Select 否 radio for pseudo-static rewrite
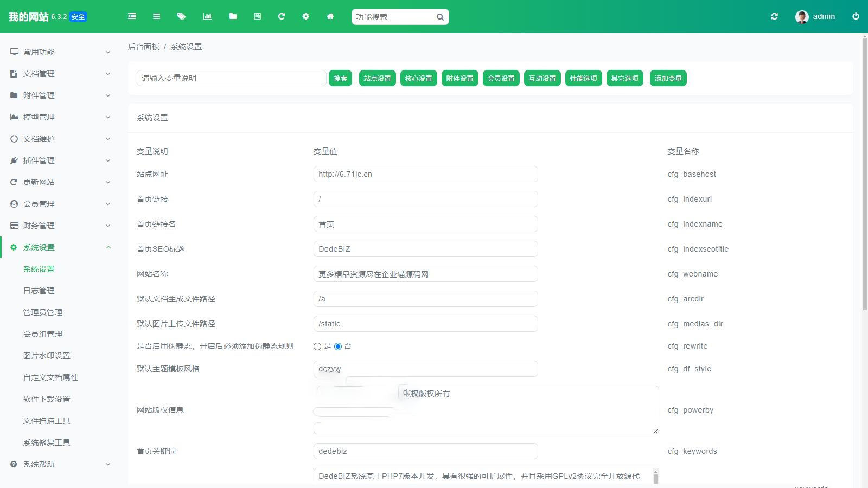The width and height of the screenshot is (868, 488). (x=338, y=346)
